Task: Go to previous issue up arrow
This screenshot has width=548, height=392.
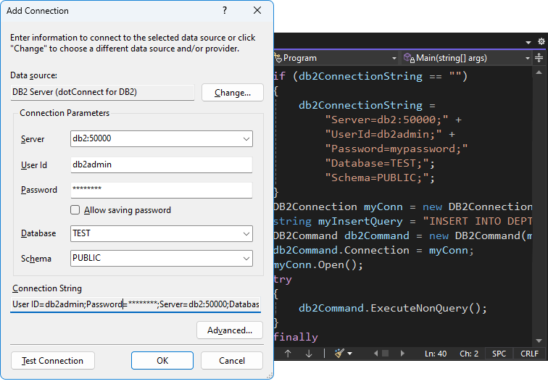Action: click(288, 354)
